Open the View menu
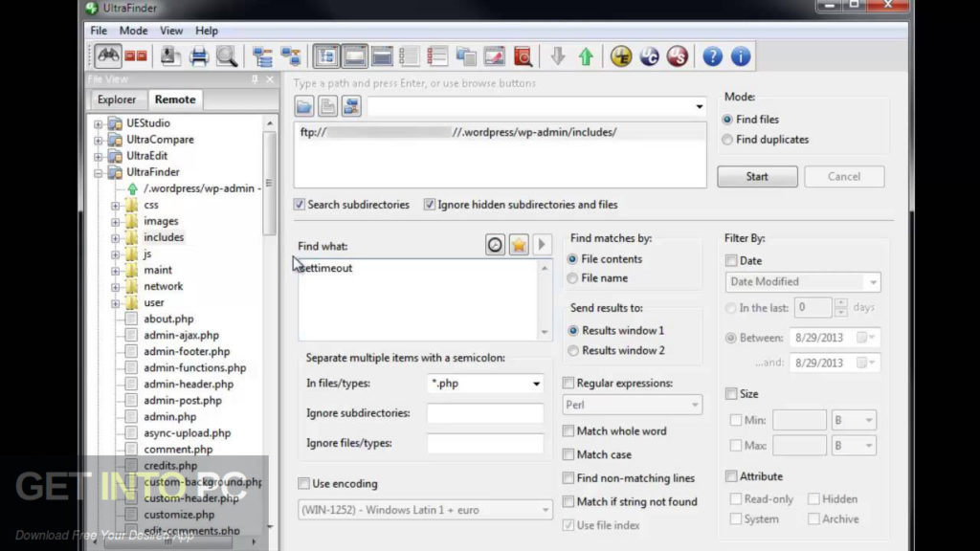 tap(171, 31)
